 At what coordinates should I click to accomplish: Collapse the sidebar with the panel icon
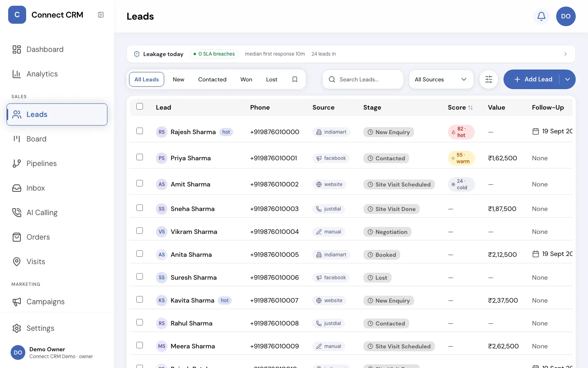(101, 15)
